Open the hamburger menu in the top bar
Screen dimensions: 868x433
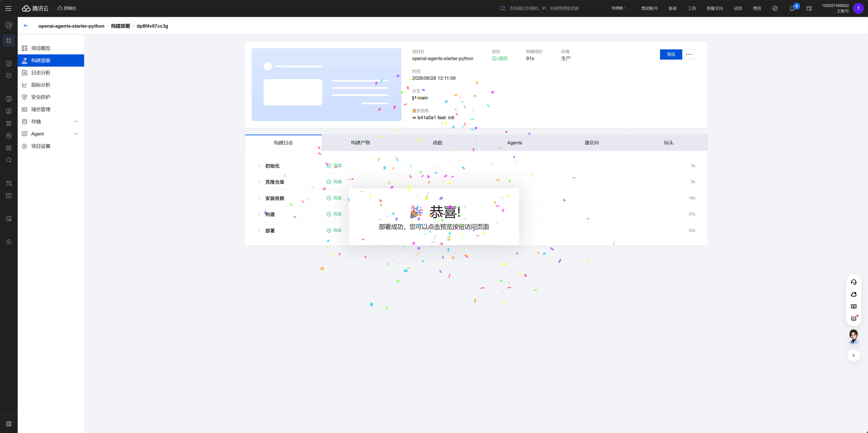(x=8, y=8)
